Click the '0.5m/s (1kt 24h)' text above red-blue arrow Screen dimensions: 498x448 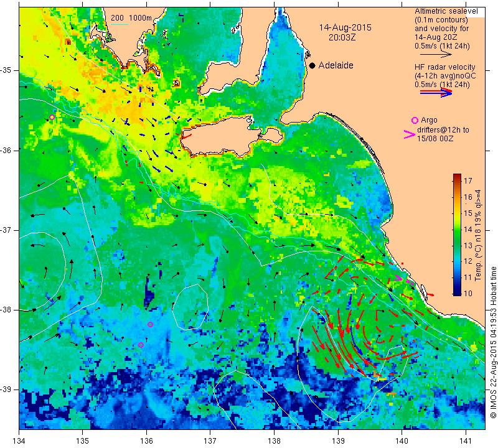click(x=442, y=85)
